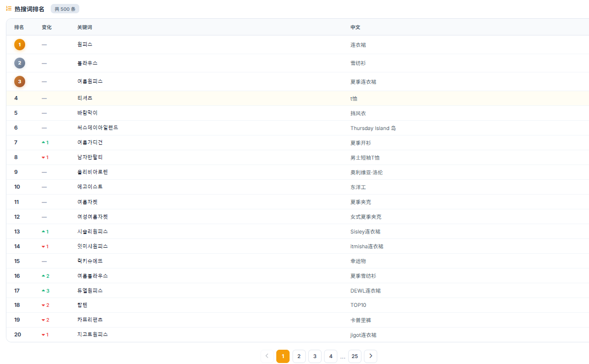The width and height of the screenshot is (589, 364).
Task: Click the green up 3 indicator in row 17
Action: click(x=45, y=291)
